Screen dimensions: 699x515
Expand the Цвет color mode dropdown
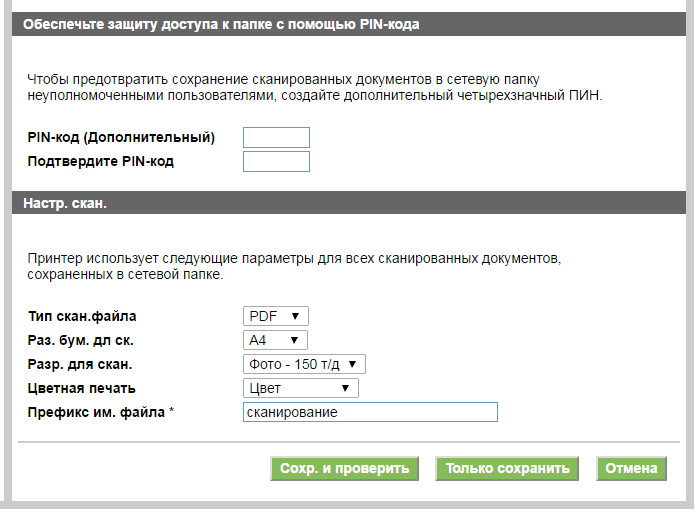coord(300,388)
